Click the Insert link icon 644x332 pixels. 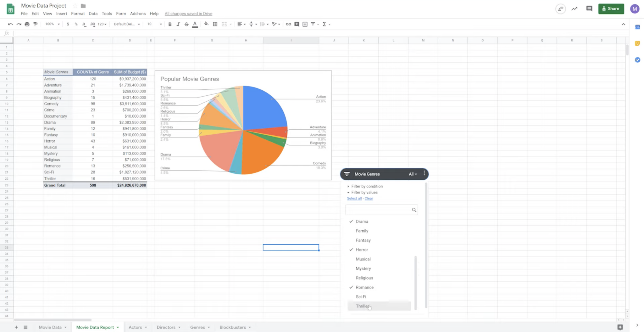[x=288, y=24]
